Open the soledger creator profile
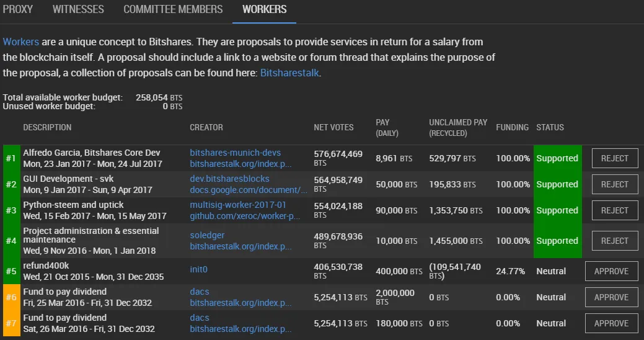This screenshot has height=340, width=644. pos(207,235)
